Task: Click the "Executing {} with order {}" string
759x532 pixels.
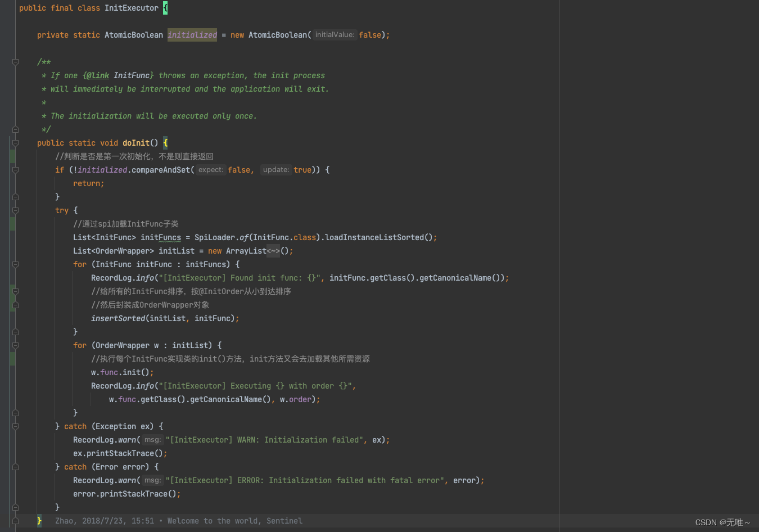Action: coord(255,386)
